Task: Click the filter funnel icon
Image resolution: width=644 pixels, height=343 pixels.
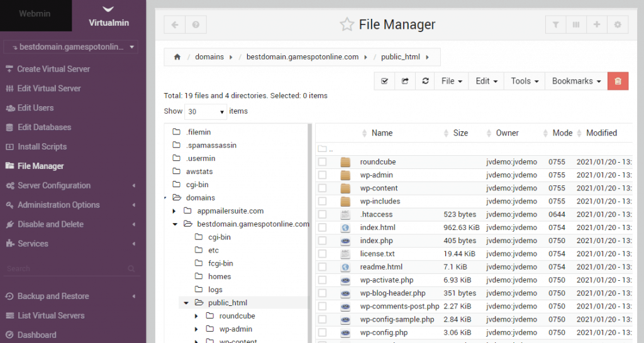Action: [x=555, y=25]
